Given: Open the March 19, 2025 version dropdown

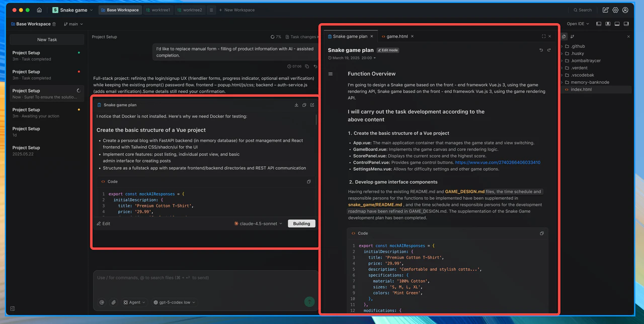Looking at the screenshot, I should point(352,58).
